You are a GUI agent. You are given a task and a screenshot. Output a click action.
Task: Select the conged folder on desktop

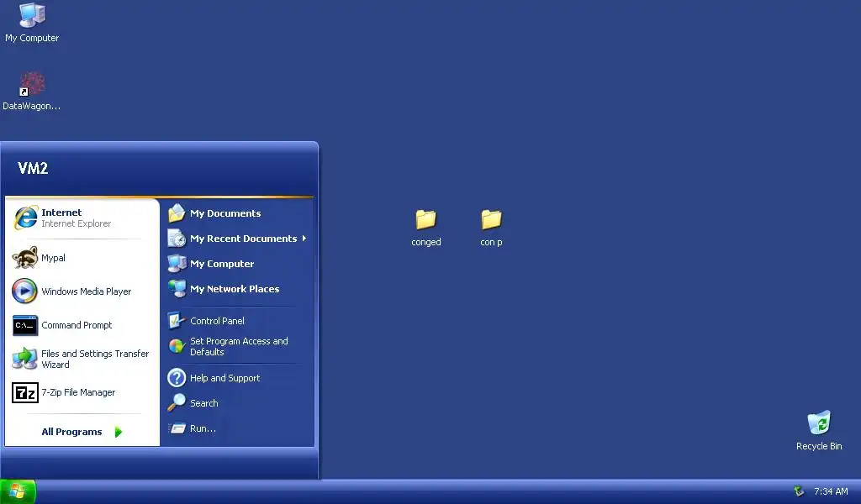pyautogui.click(x=425, y=219)
